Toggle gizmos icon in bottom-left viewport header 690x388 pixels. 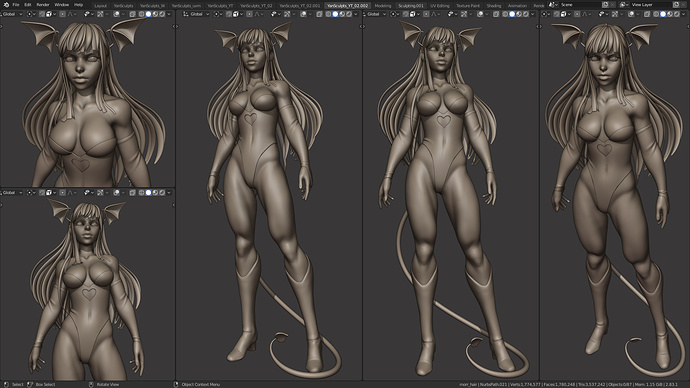(100, 193)
